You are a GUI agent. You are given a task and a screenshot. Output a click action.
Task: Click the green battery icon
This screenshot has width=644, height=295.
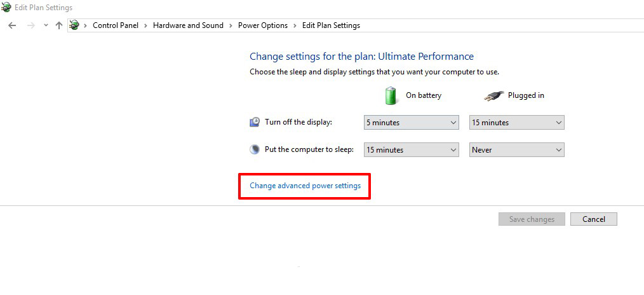pos(391,95)
